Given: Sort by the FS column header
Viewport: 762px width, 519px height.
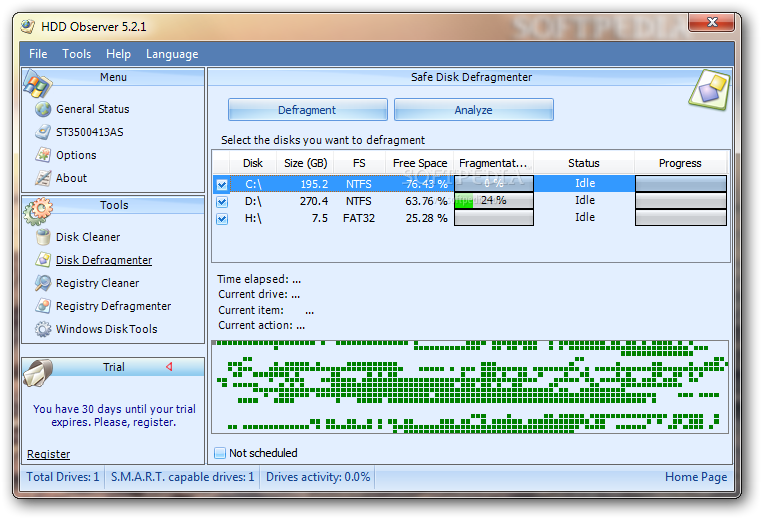Looking at the screenshot, I should click(359, 163).
